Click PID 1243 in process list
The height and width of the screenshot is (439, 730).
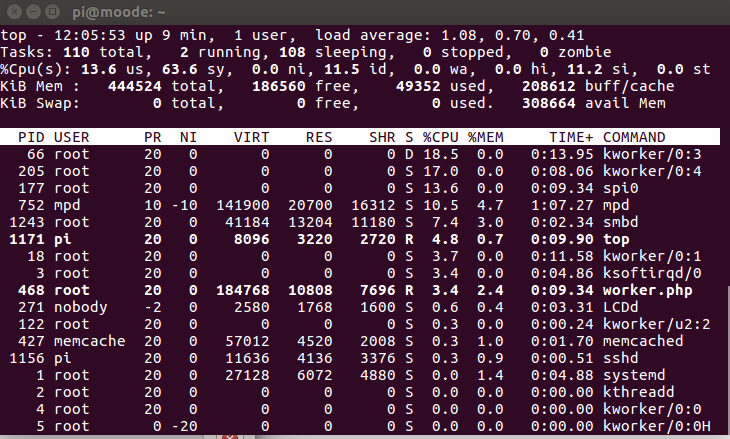[x=27, y=222]
